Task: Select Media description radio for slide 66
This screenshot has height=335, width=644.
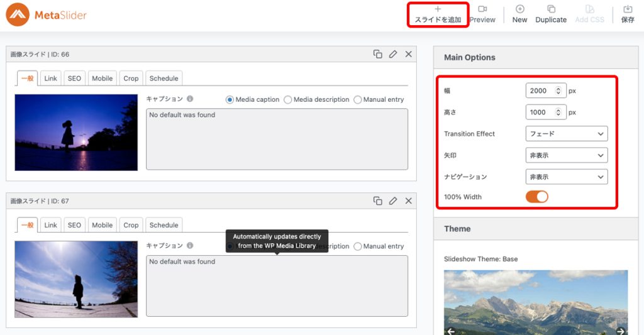Action: [288, 99]
